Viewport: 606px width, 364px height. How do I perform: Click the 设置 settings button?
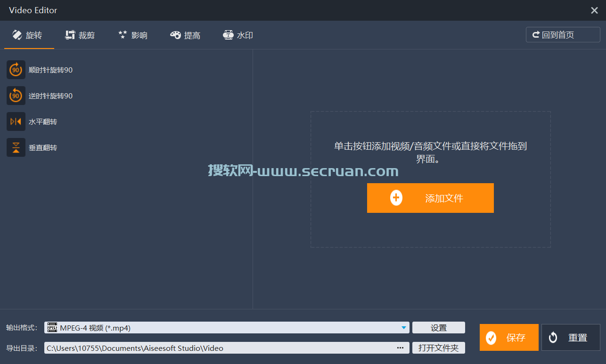tap(439, 328)
